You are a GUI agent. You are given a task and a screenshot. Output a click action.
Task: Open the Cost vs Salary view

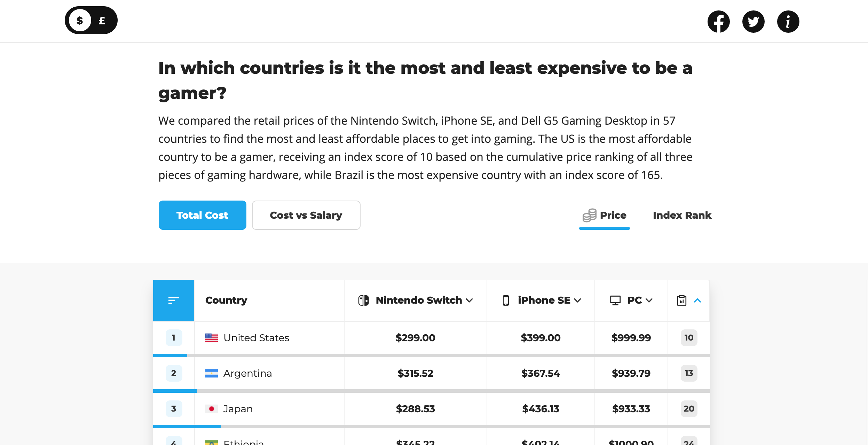306,215
